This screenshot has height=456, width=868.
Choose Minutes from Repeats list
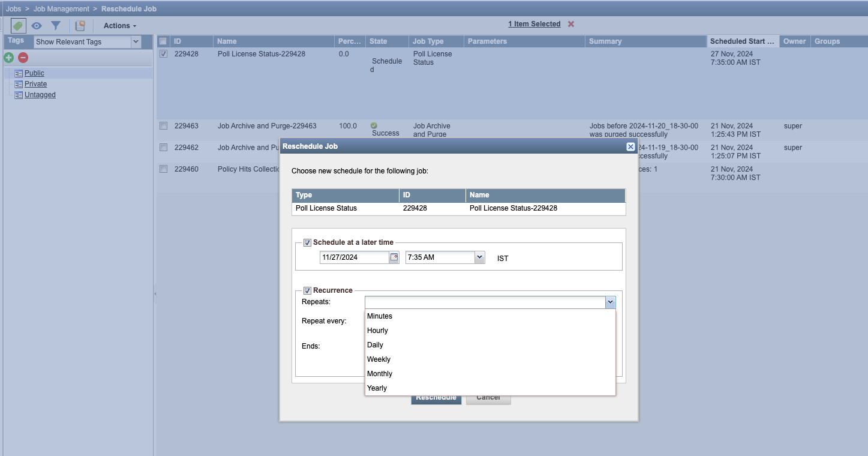490,316
